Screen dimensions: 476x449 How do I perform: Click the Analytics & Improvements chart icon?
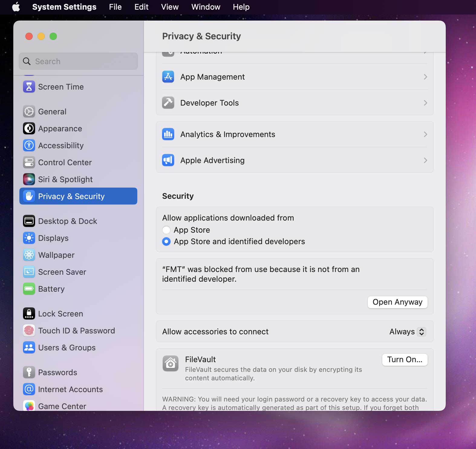coord(168,134)
